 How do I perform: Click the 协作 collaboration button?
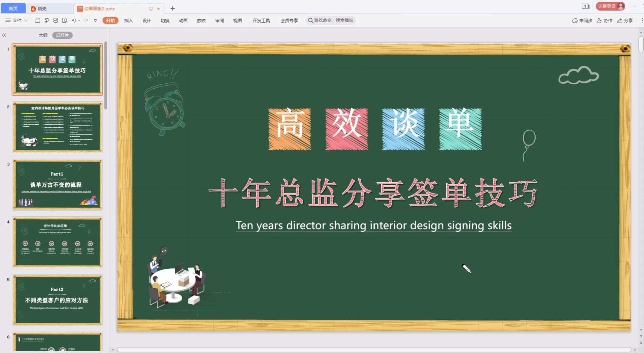pos(604,21)
